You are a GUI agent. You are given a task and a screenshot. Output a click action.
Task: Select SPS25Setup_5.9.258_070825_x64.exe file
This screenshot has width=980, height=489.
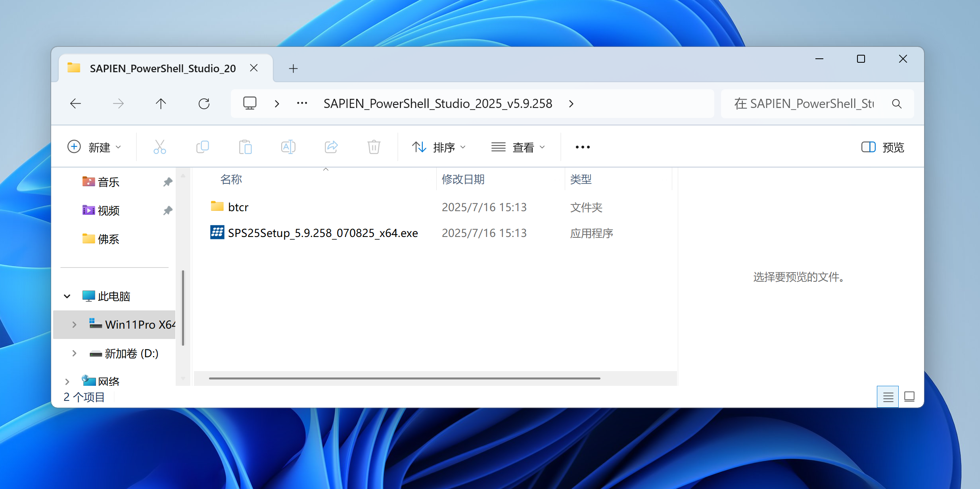pos(322,233)
